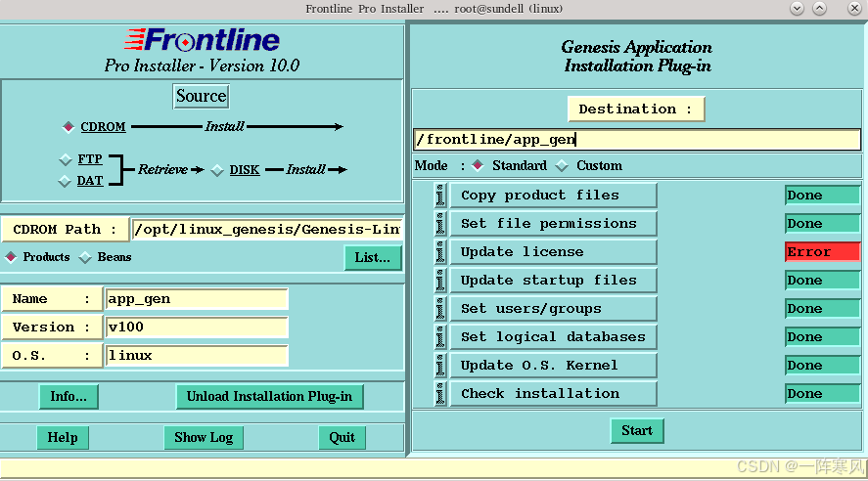
Task: Click the Frontline logo
Action: 202,40
